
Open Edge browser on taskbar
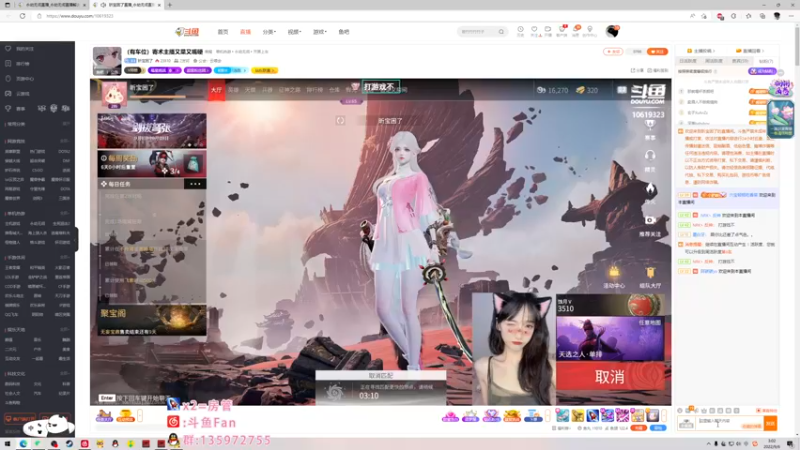click(x=23, y=444)
